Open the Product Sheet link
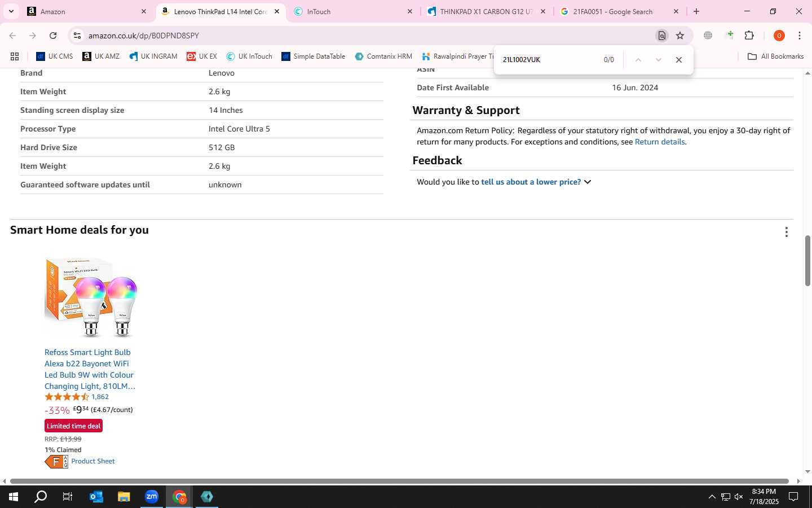The width and height of the screenshot is (812, 508). pyautogui.click(x=93, y=461)
